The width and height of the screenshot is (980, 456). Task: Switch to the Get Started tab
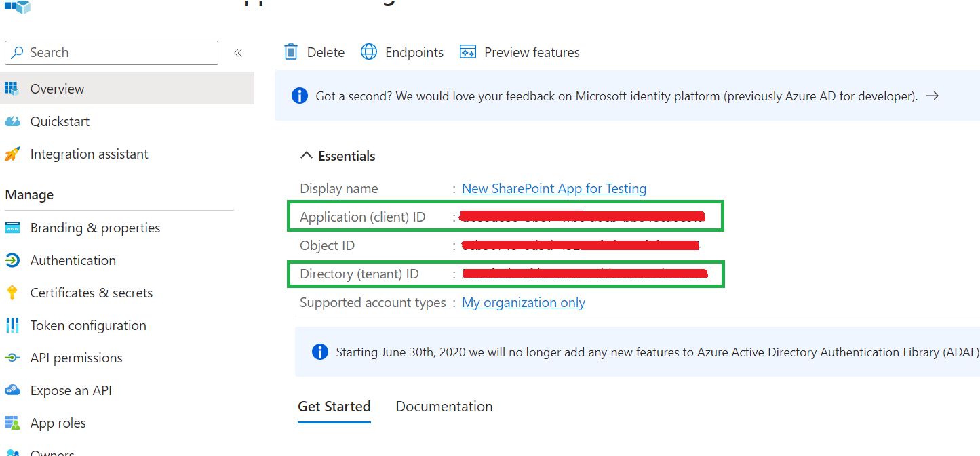334,407
